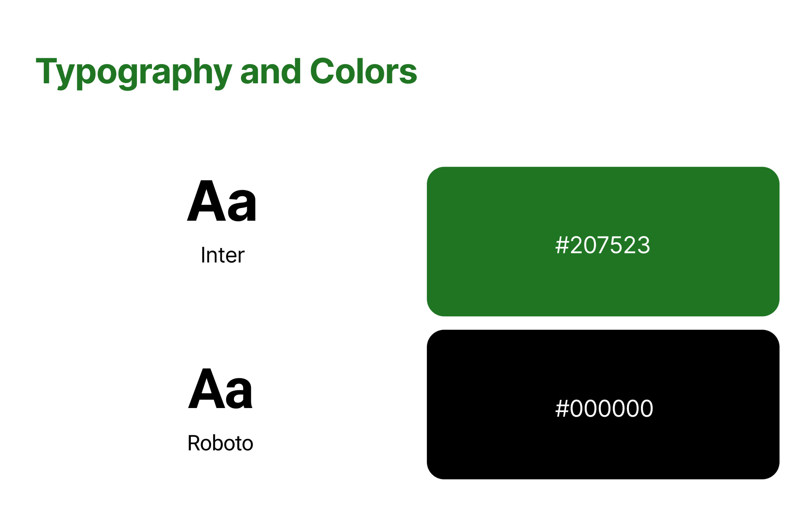Click the "#" symbol on the black swatch
Screen dimensions: 812x518
click(x=562, y=408)
